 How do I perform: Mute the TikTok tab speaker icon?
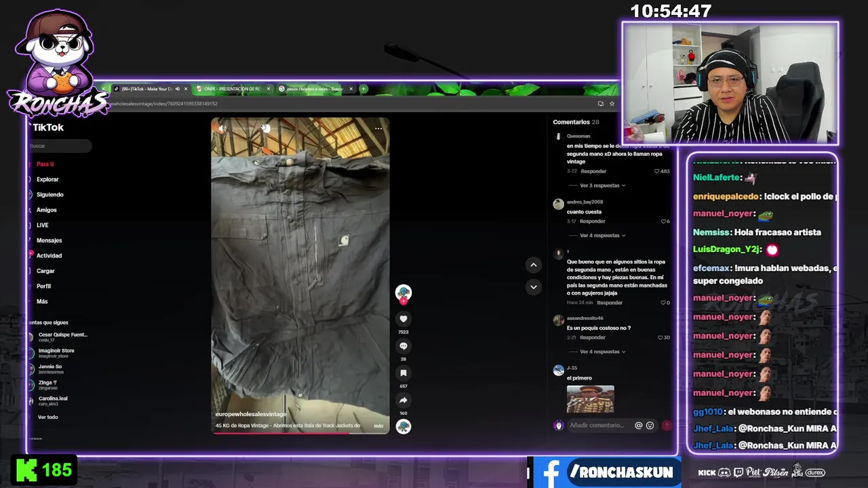178,89
